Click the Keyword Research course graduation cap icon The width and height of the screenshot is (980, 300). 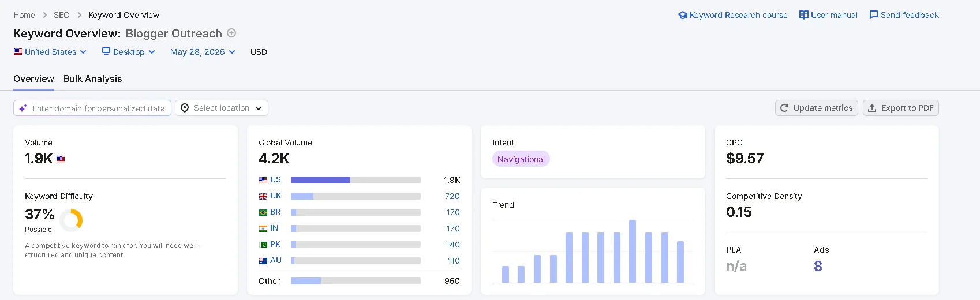(x=683, y=15)
